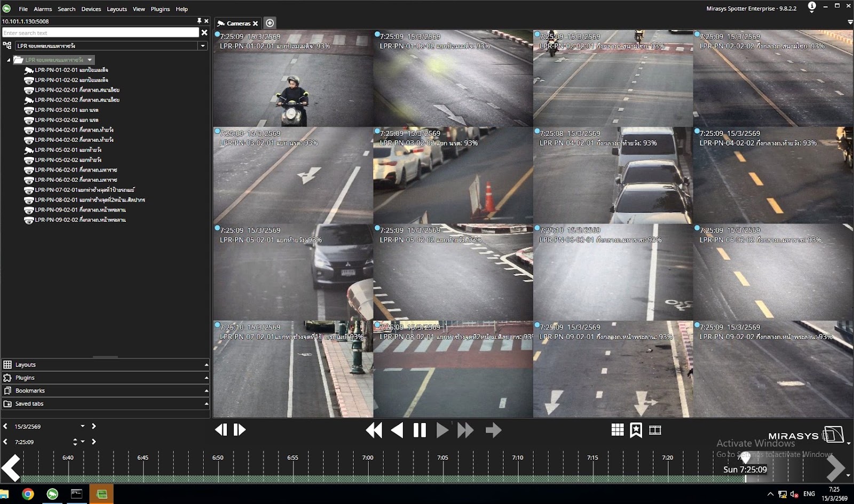Open the Mirasys logo panel icon
This screenshot has width=854, height=504.
[833, 435]
